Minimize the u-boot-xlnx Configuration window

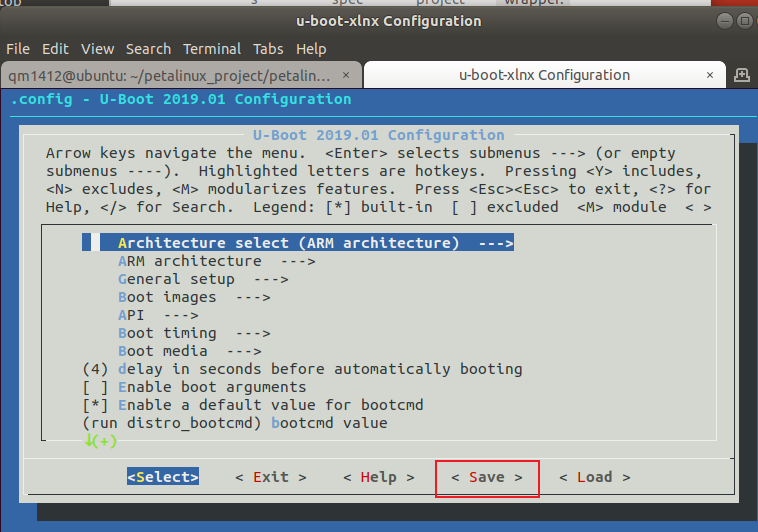pyautogui.click(x=725, y=21)
